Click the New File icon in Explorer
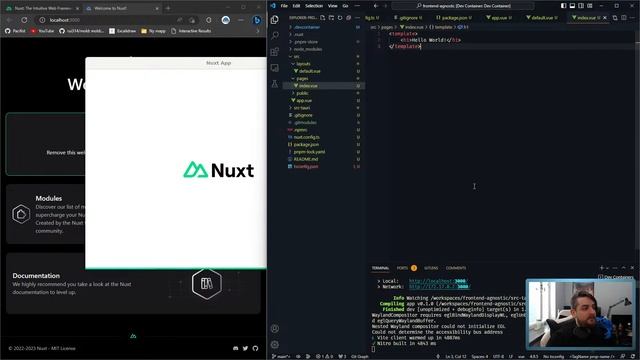This screenshot has height=360, width=640. (x=322, y=18)
